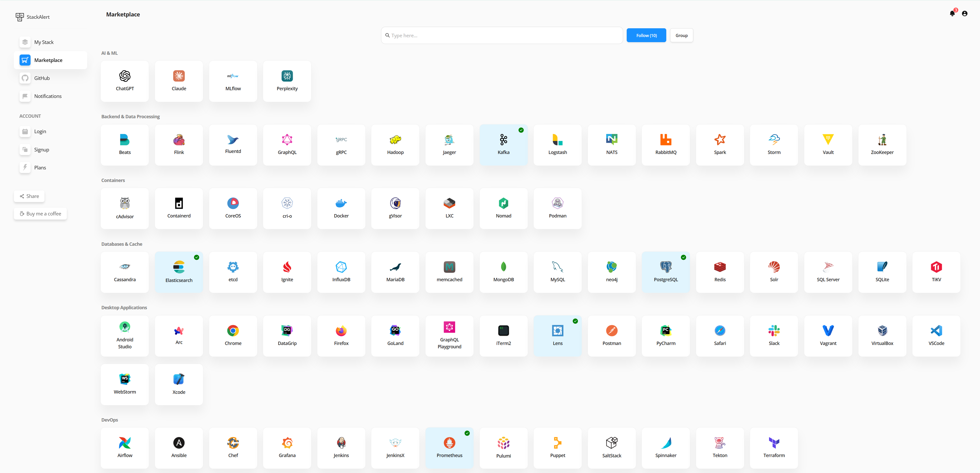Select the ZooKeeper card

click(882, 145)
